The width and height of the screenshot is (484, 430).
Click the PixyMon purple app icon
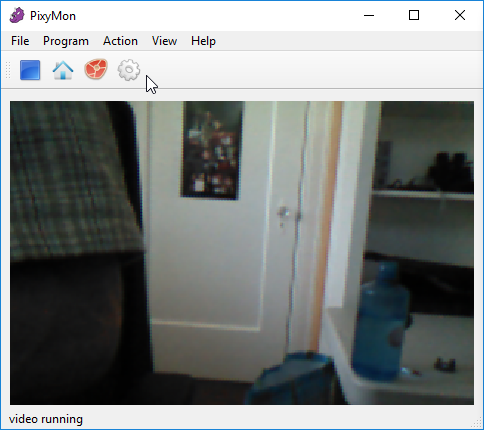[x=17, y=16]
